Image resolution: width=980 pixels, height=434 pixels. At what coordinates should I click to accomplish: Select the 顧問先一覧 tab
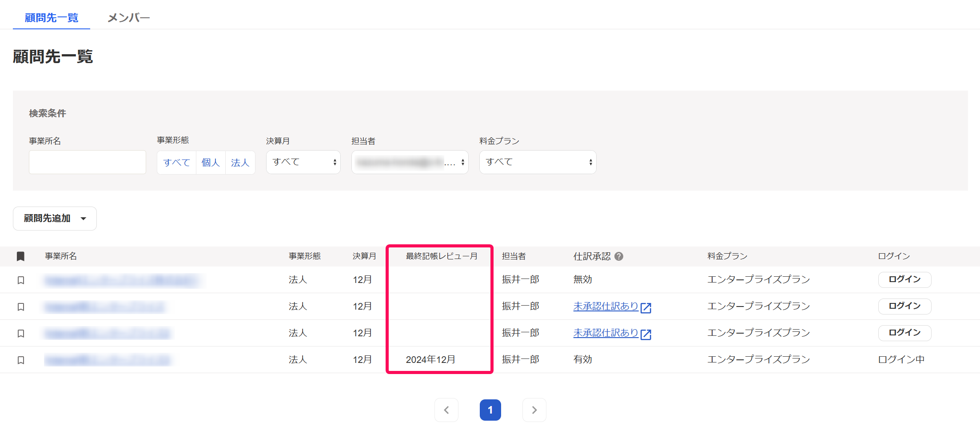click(52, 18)
